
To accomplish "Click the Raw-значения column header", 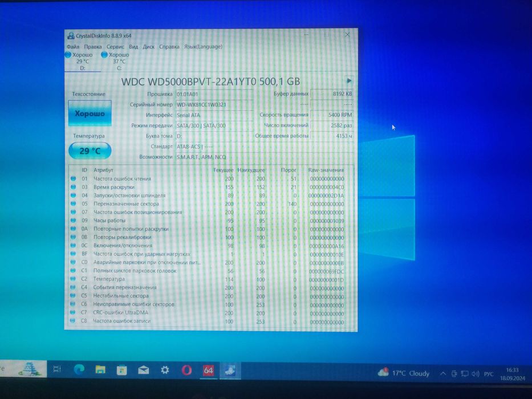I will coord(326,170).
